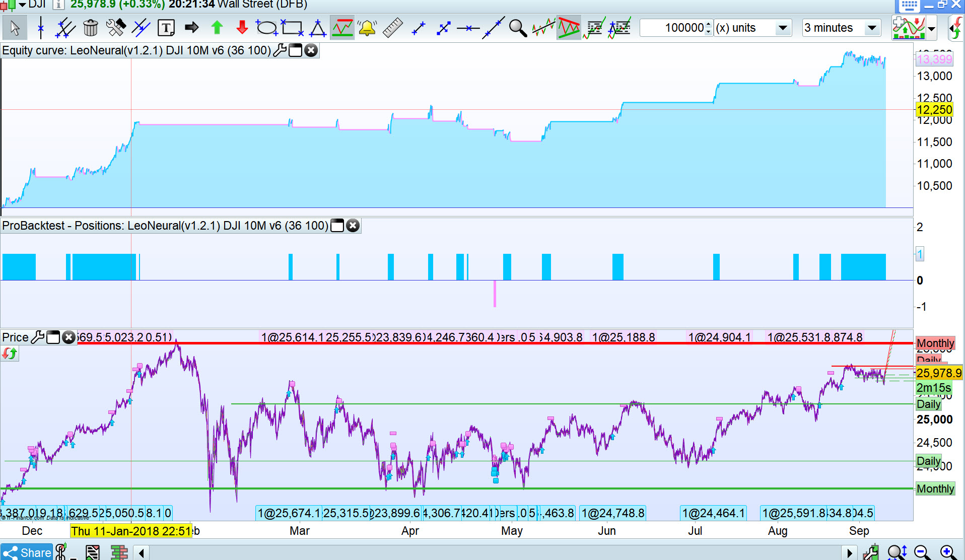Click the trash can delete tool

(x=91, y=28)
